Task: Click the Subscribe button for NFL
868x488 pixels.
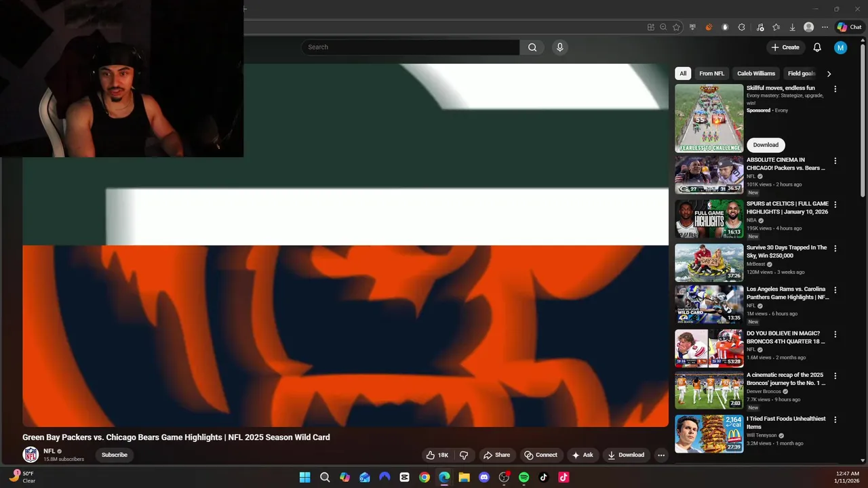Action: pos(115,455)
